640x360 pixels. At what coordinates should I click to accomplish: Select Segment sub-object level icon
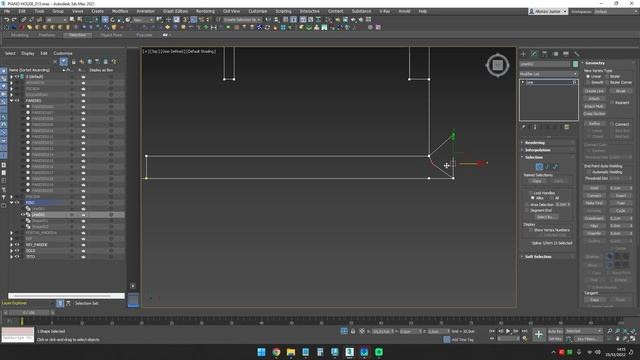(x=547, y=167)
